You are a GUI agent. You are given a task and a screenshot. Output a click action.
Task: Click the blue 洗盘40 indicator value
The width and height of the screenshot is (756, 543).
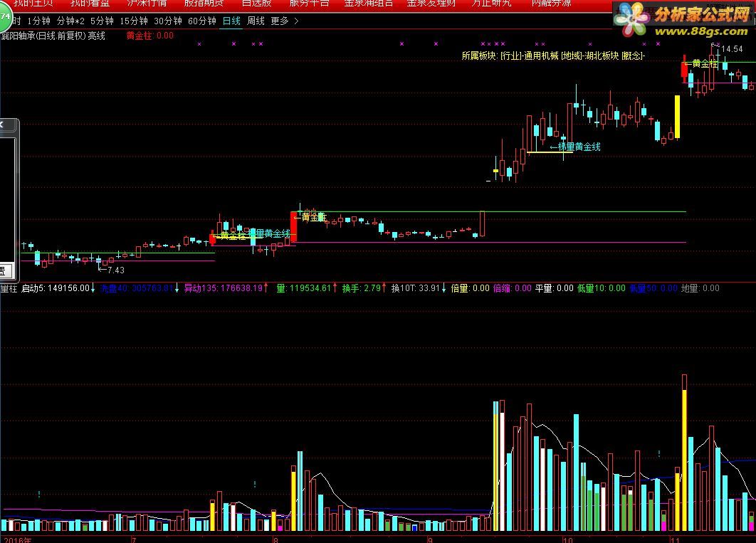[137, 288]
